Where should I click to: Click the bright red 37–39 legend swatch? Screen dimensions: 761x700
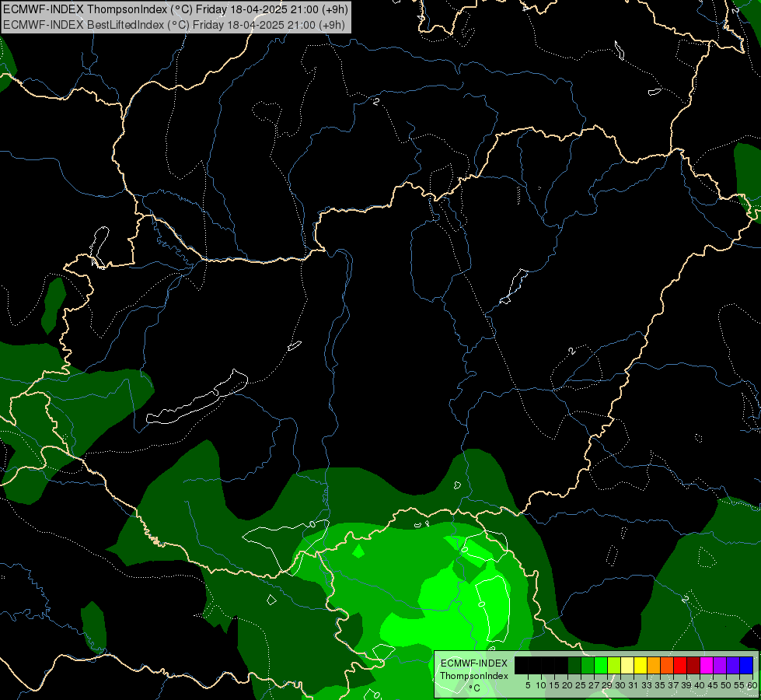(x=680, y=665)
